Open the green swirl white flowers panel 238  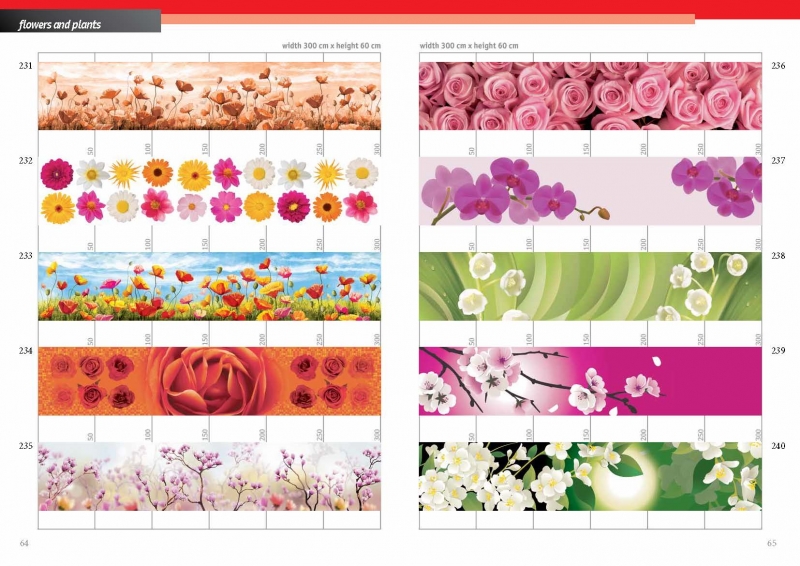click(x=590, y=286)
